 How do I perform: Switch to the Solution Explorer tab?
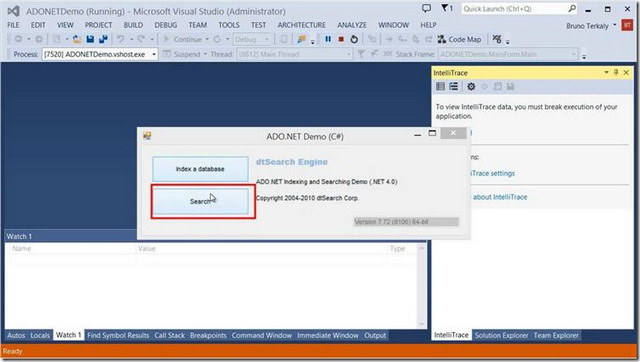tap(501, 335)
